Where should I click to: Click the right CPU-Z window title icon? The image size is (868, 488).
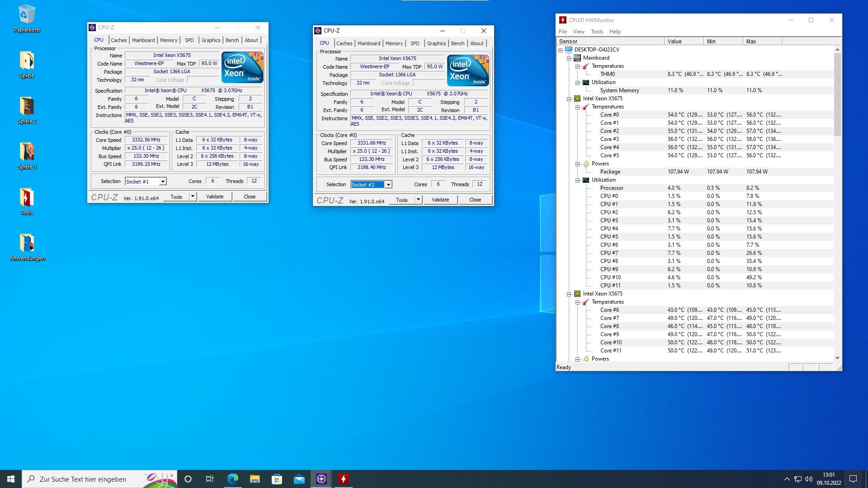point(318,31)
